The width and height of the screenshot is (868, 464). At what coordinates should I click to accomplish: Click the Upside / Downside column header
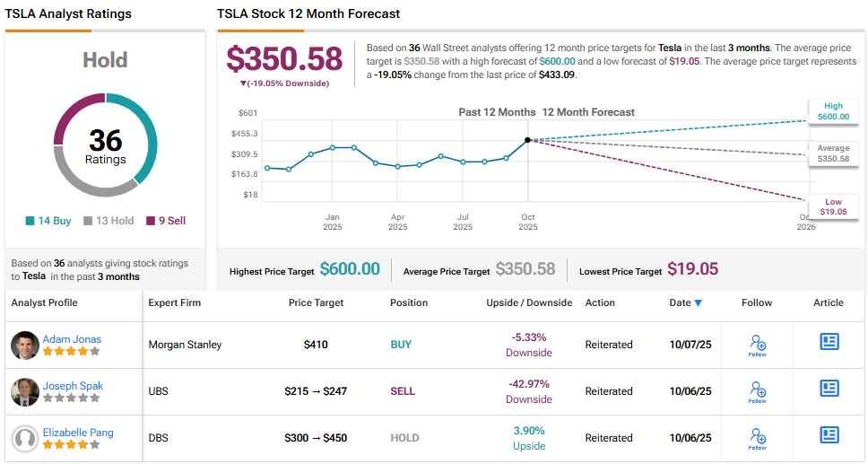(x=529, y=303)
